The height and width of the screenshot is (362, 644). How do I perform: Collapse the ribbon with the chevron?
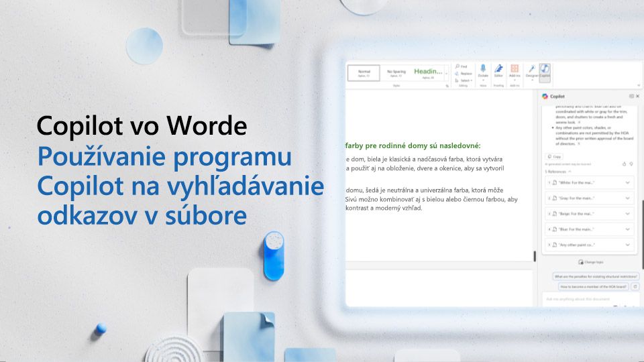639,85
